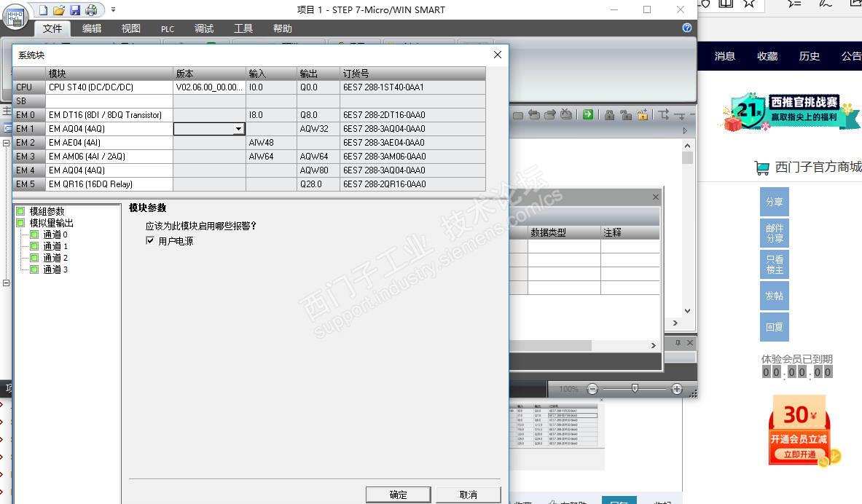Click the editor vertical scrollbar down arrow
This screenshot has width=862, height=504.
[x=687, y=311]
